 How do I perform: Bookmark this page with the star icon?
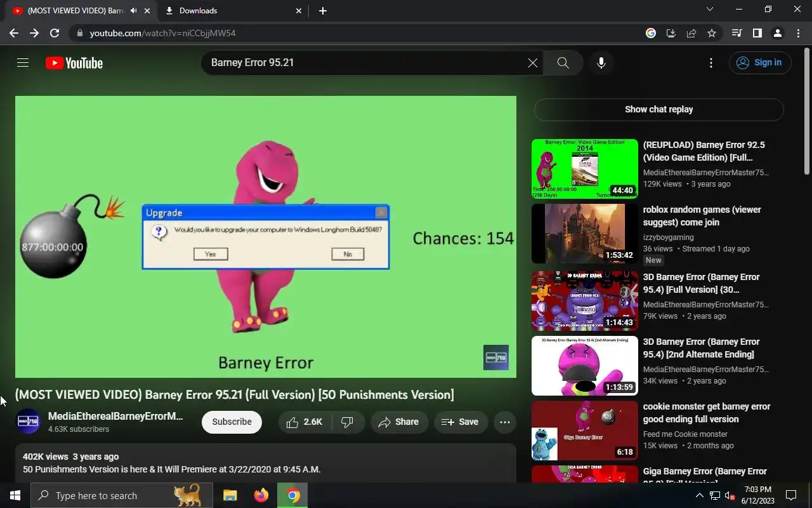[712, 33]
